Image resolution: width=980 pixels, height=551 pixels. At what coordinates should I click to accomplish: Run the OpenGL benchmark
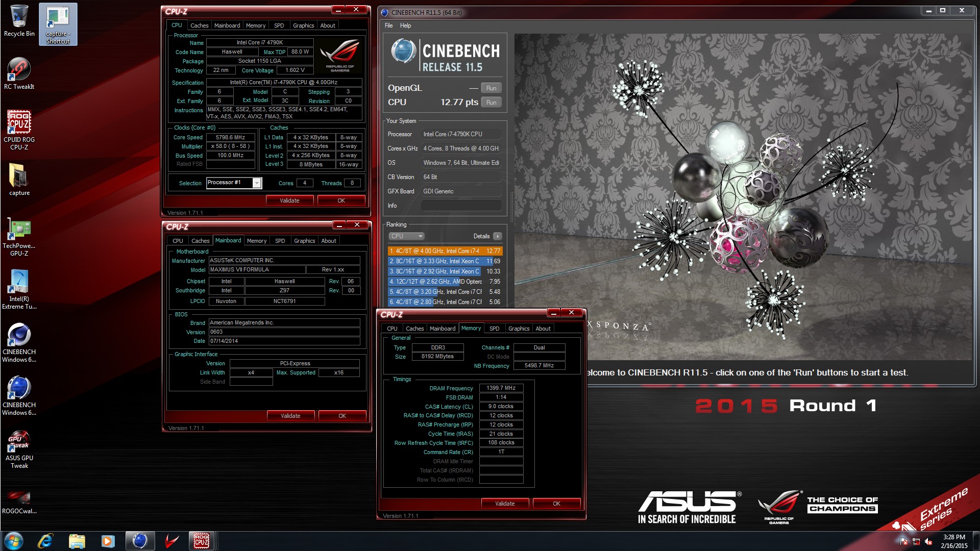coord(491,88)
